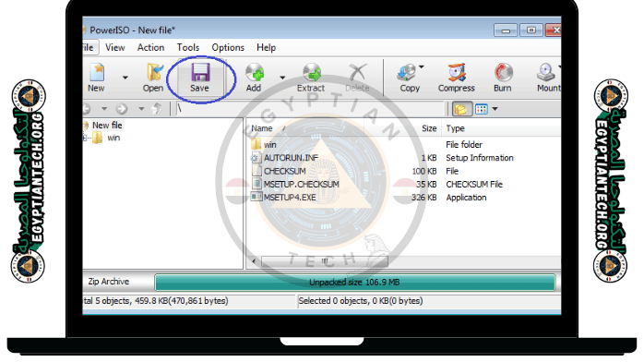Expand the Add dropdown arrow
This screenshot has width=644, height=362.
(x=282, y=78)
